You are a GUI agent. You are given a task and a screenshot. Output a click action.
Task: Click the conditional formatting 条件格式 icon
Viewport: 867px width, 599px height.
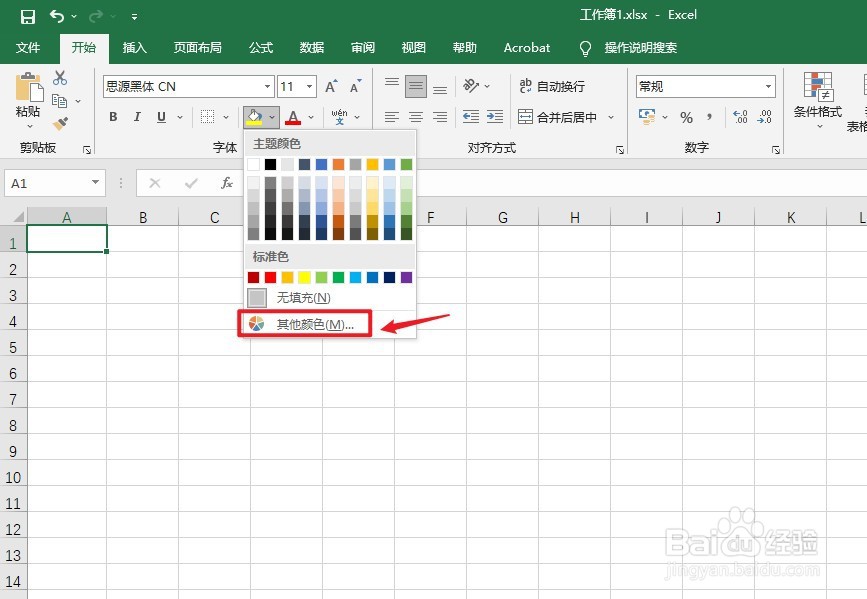(818, 87)
